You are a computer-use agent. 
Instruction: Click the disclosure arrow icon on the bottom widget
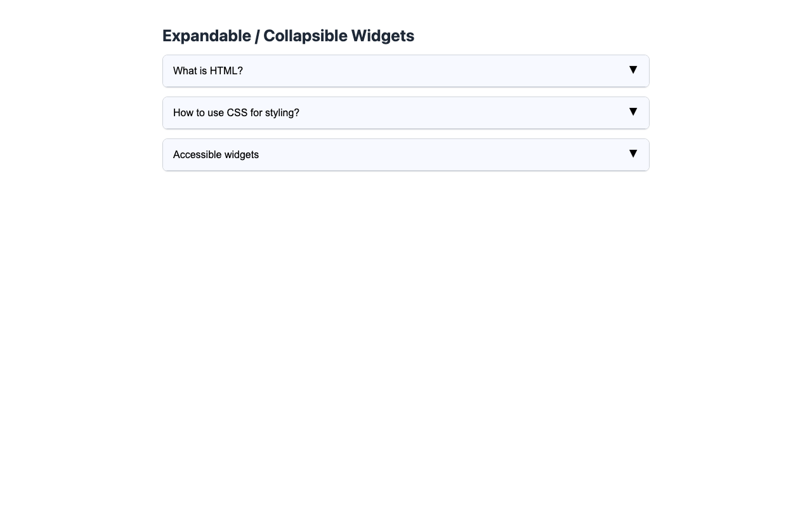(632, 154)
